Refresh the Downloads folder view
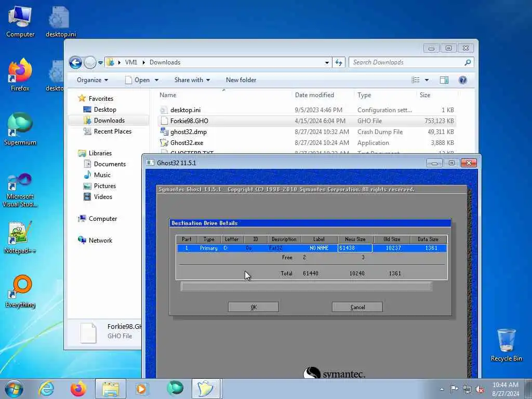The image size is (532, 399). (339, 62)
